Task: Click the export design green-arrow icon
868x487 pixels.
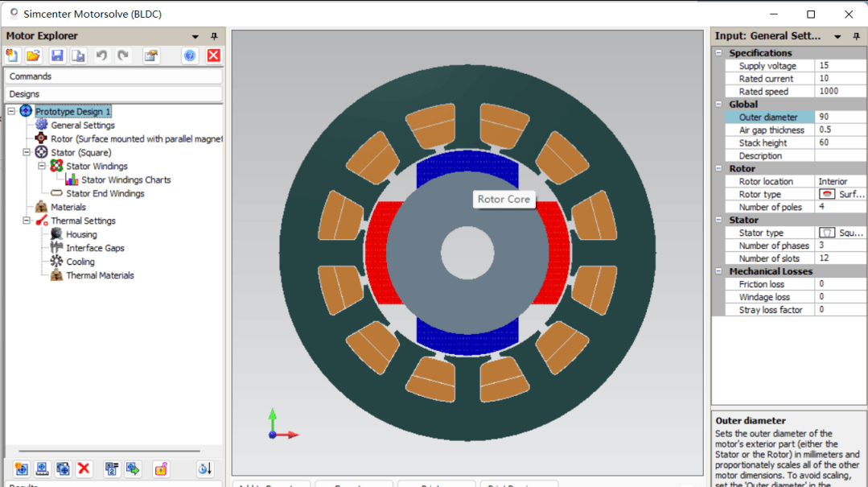Action: pos(133,469)
